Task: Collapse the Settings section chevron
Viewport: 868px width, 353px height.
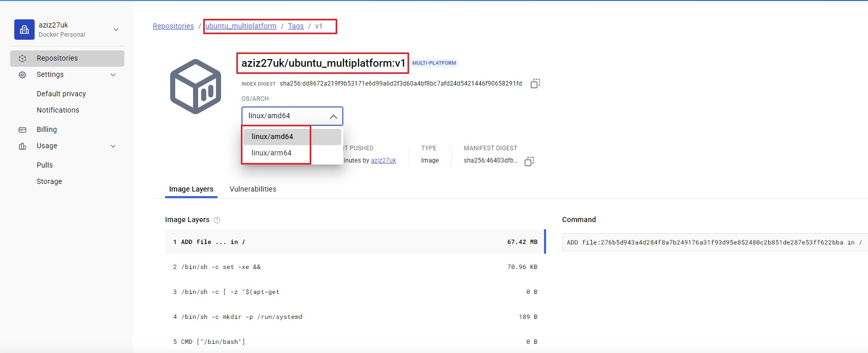Action: point(113,75)
